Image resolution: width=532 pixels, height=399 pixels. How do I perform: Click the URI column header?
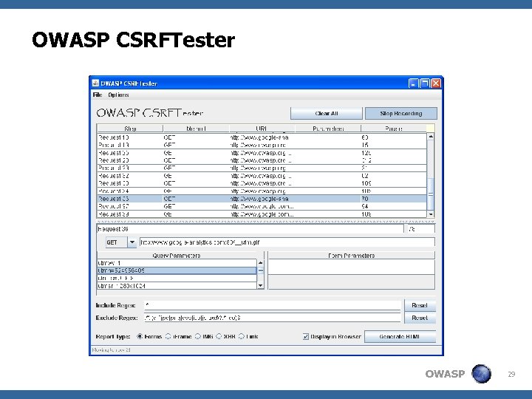pyautogui.click(x=262, y=129)
